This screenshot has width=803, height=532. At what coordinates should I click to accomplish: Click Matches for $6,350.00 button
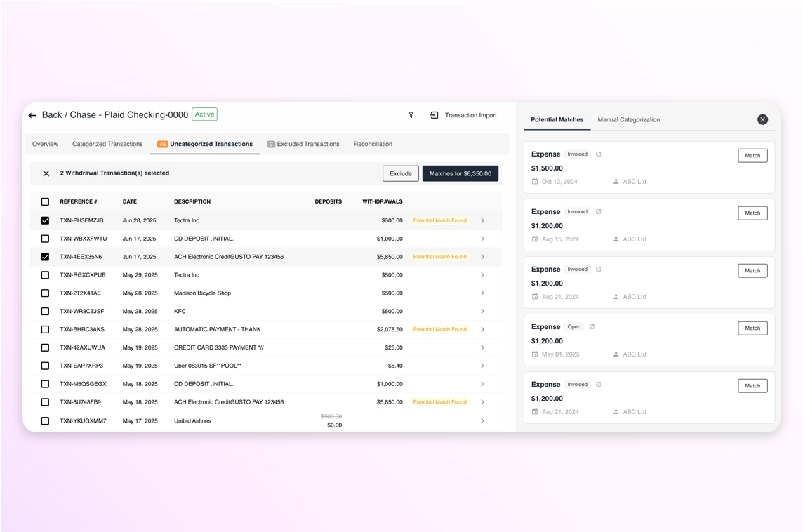(460, 174)
